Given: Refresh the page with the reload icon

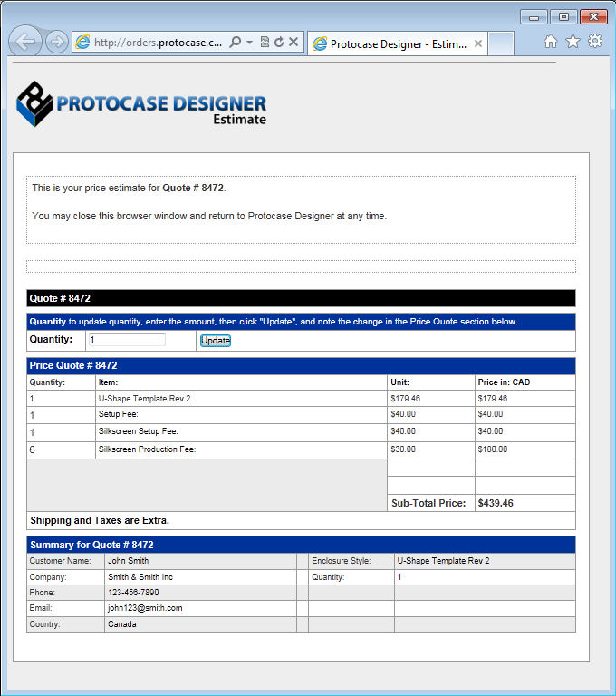Looking at the screenshot, I should 279,43.
